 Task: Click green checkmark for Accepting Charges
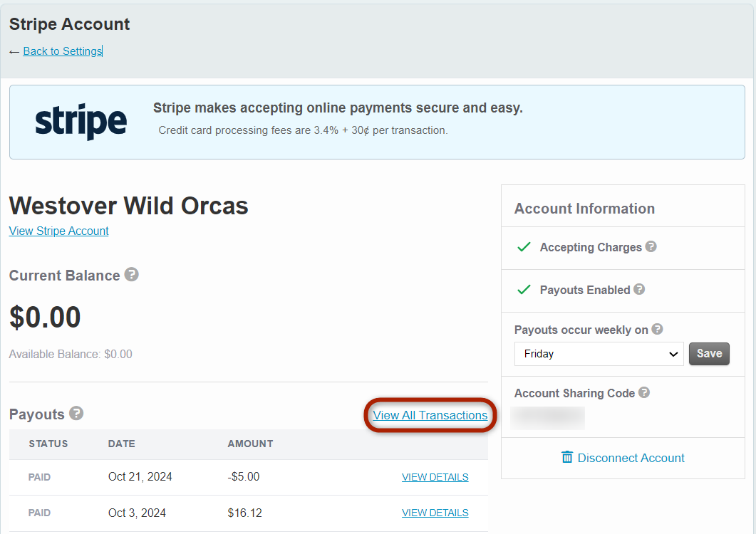pos(524,247)
